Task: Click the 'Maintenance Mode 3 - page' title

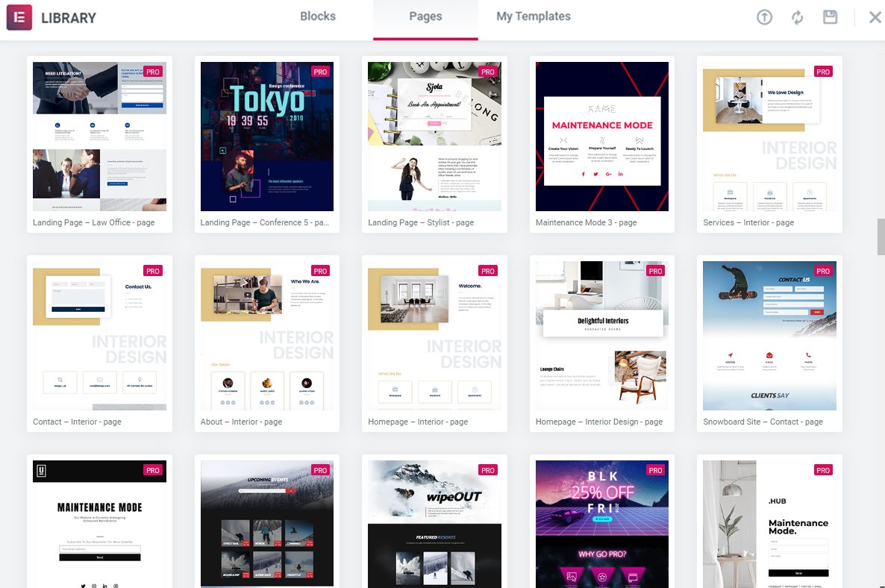Action: point(586,222)
